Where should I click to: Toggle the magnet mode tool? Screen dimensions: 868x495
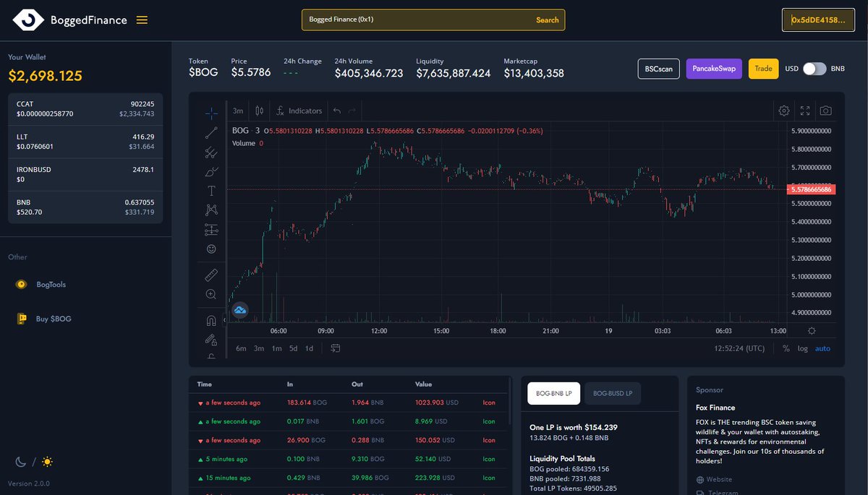[211, 320]
